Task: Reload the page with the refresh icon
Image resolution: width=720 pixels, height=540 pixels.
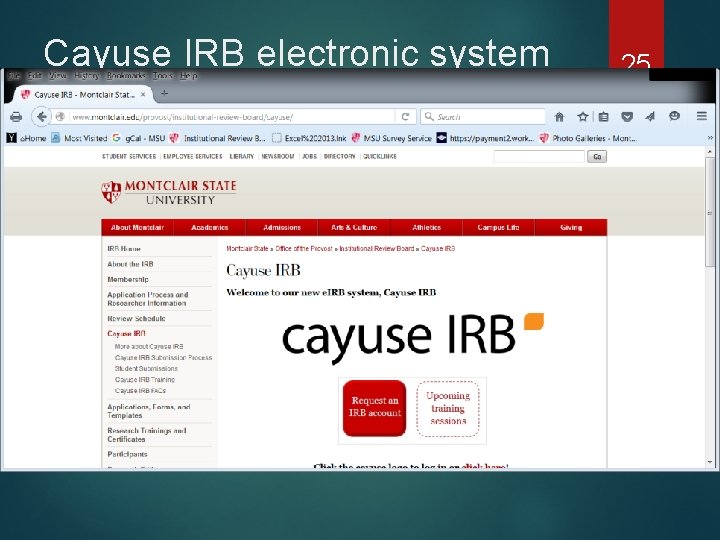Action: pyautogui.click(x=405, y=117)
